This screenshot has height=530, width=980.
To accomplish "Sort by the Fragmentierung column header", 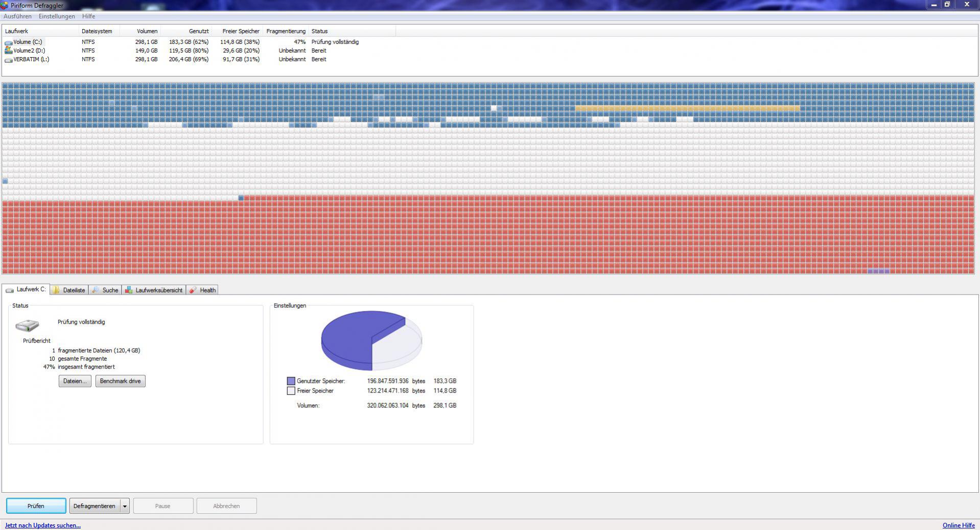I will point(286,31).
